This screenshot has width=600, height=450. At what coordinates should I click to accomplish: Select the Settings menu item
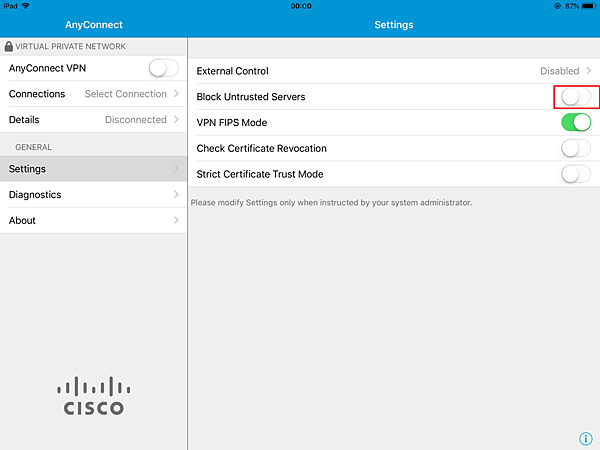93,168
